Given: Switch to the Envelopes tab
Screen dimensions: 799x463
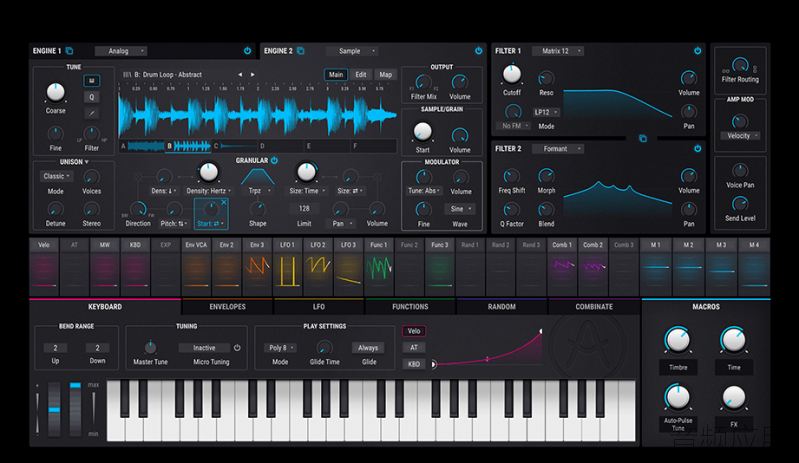Looking at the screenshot, I should 227,307.
